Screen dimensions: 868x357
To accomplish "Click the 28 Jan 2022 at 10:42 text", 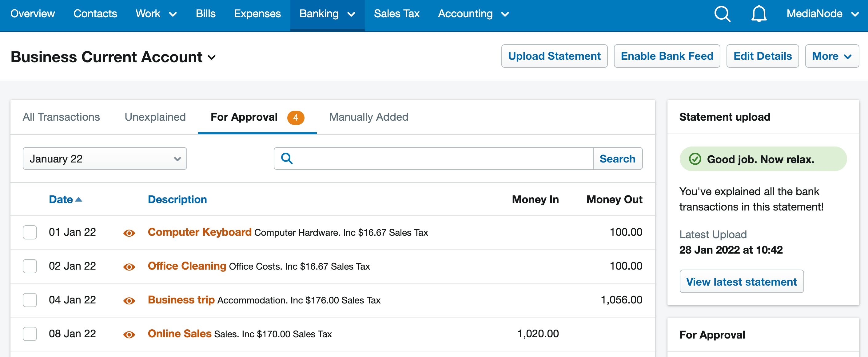I will click(x=731, y=250).
